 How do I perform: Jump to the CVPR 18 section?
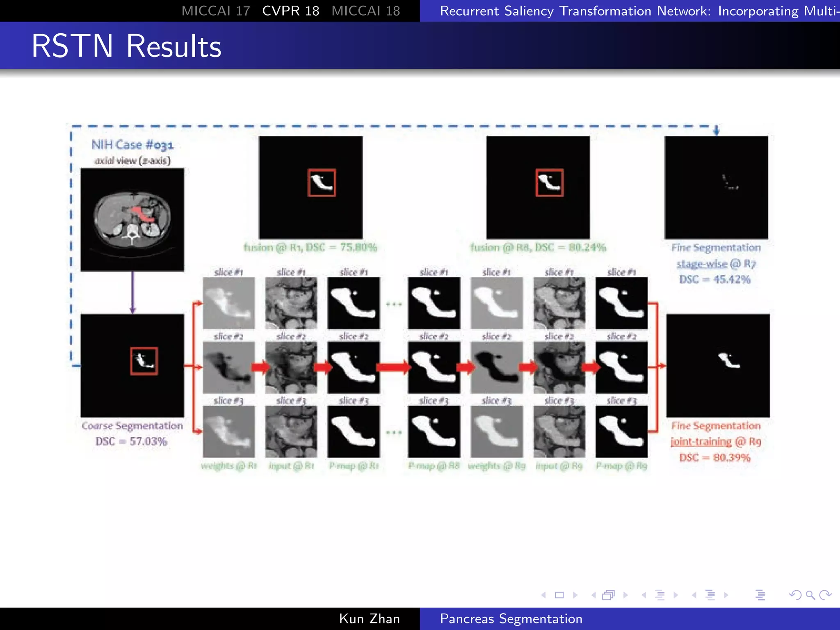pos(291,11)
